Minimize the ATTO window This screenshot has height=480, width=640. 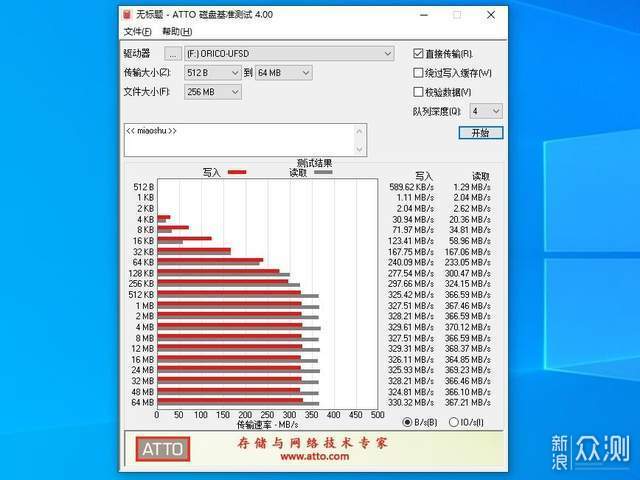click(424, 15)
